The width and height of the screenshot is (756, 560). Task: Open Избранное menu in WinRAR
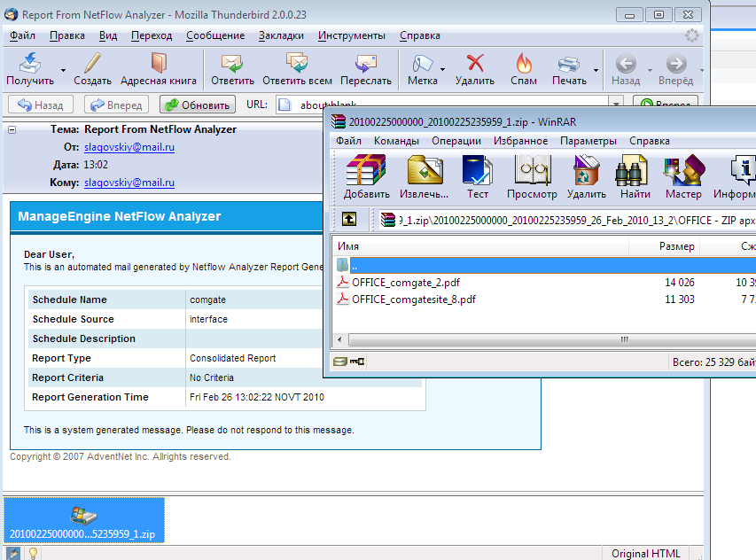(x=521, y=141)
